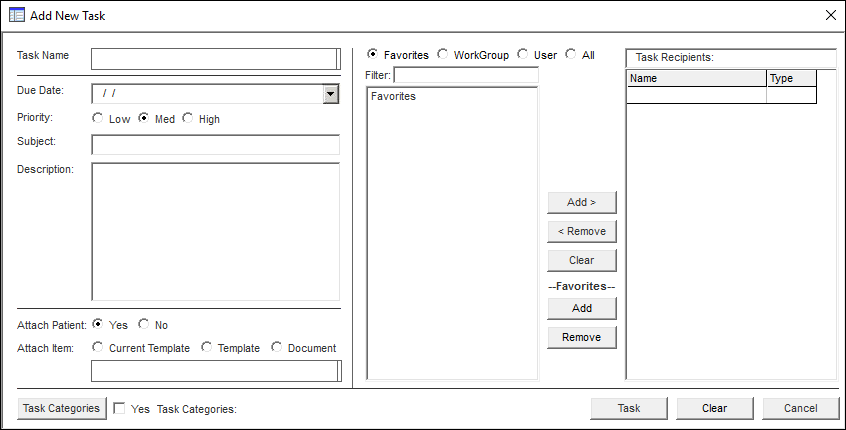846x430 pixels.
Task: Select Document attach item option
Action: coord(277,347)
